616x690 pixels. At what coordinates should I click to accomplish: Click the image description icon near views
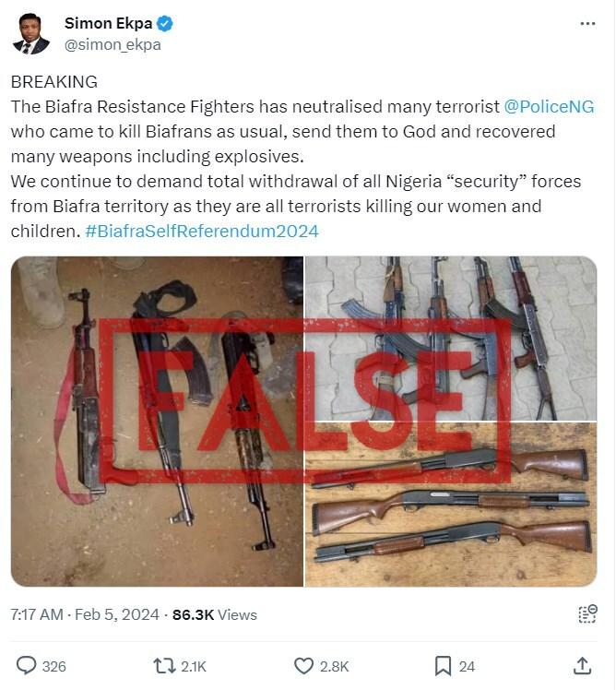[x=586, y=613]
